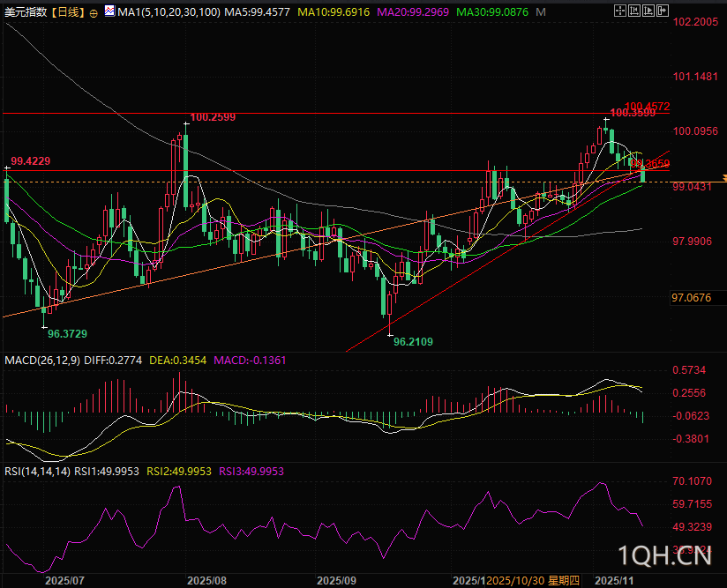
Task: Open the RSI(14,14,14) indicator settings
Action: click(x=37, y=472)
